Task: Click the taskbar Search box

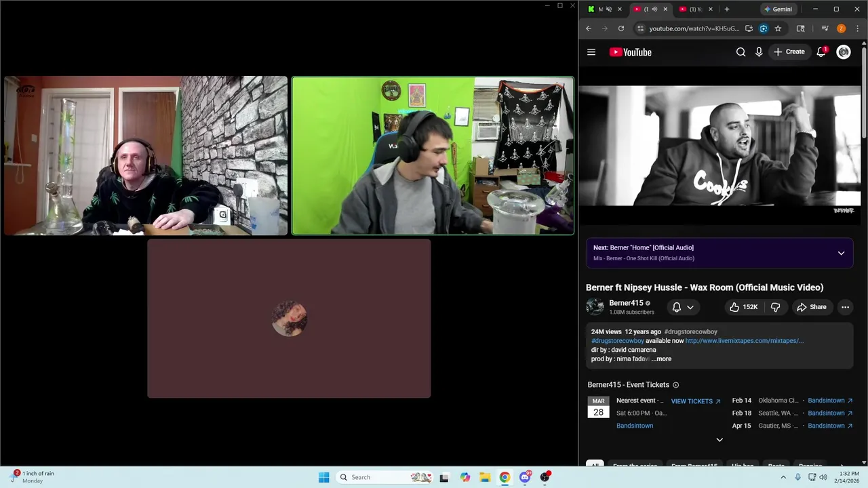Action: pyautogui.click(x=384, y=477)
